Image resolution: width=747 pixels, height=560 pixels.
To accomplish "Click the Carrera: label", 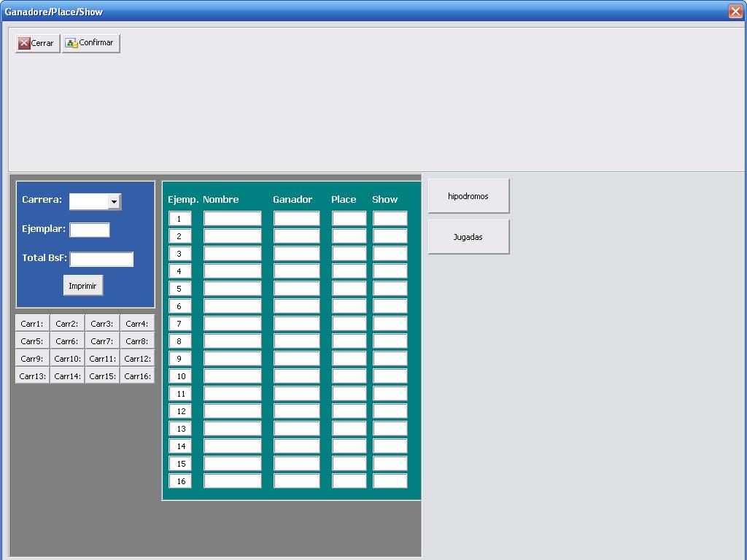I will [42, 200].
